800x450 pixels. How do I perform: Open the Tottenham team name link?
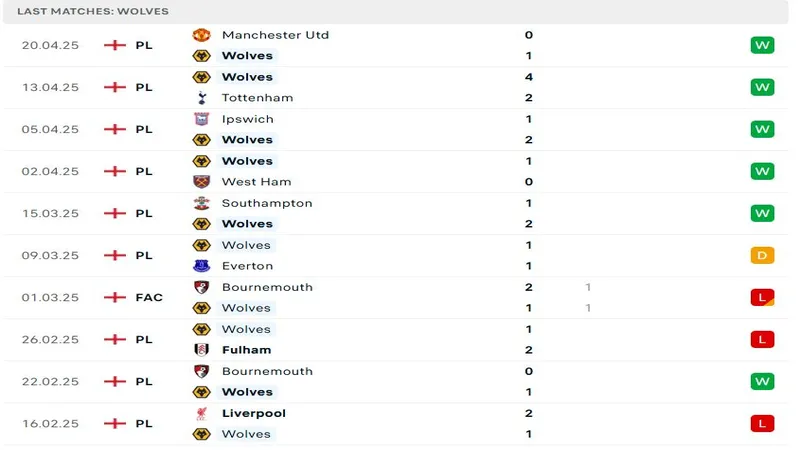257,98
